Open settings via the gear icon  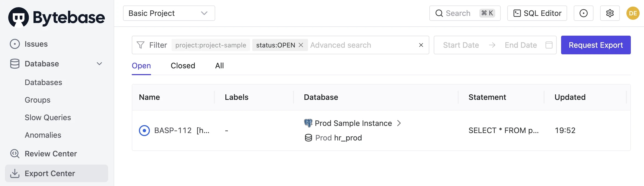pyautogui.click(x=610, y=13)
